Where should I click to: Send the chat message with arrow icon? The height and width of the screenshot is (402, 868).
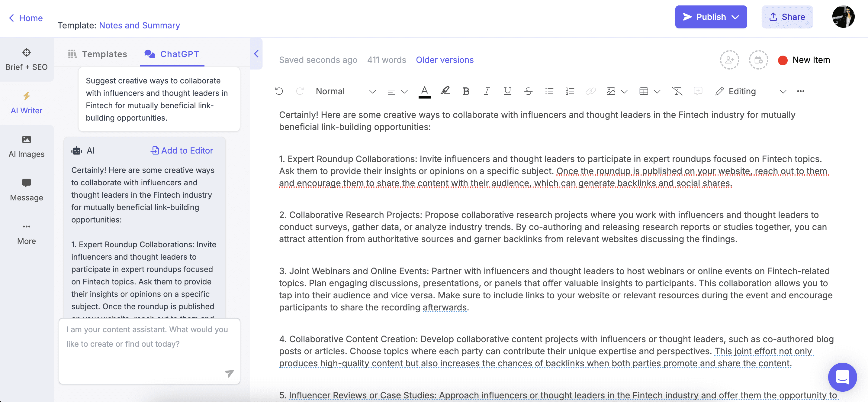pos(229,373)
